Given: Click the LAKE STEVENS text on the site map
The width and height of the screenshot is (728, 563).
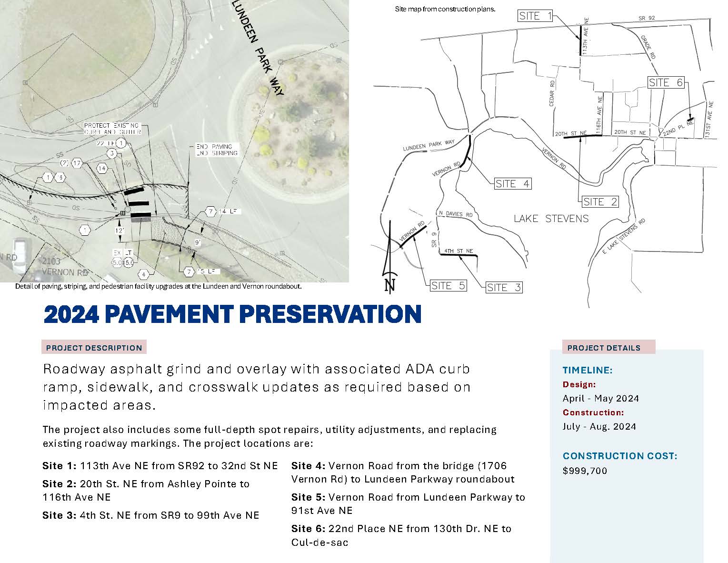Looking at the screenshot, I should (x=551, y=219).
